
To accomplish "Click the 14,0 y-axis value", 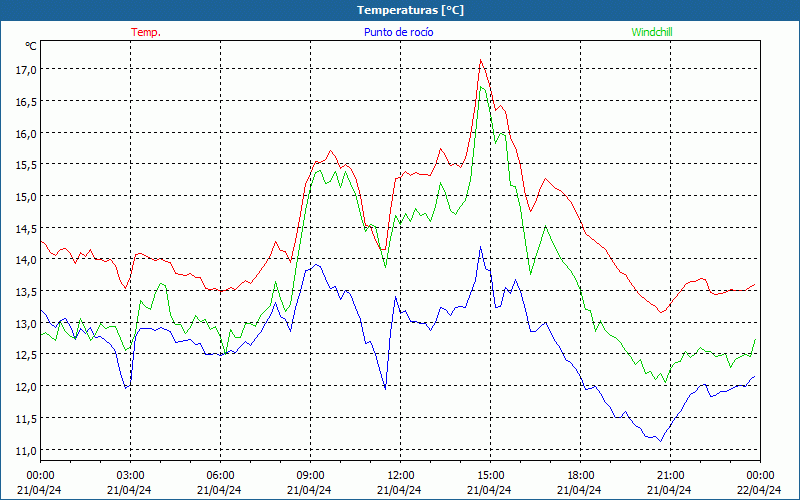I will coord(26,260).
